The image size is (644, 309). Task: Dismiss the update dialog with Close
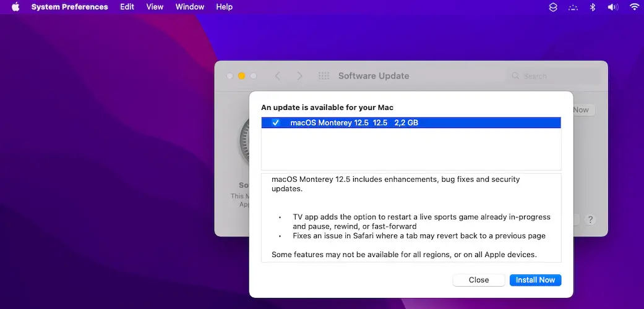(x=478, y=280)
